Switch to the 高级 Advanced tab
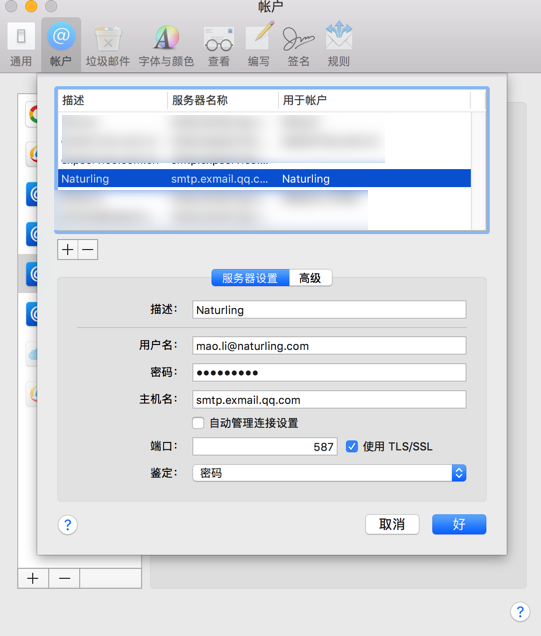This screenshot has width=541, height=636. [x=311, y=278]
